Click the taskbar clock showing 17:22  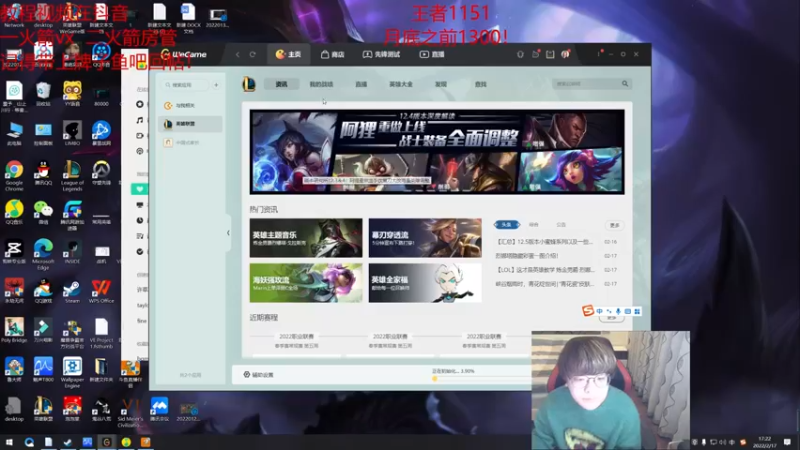[765, 442]
